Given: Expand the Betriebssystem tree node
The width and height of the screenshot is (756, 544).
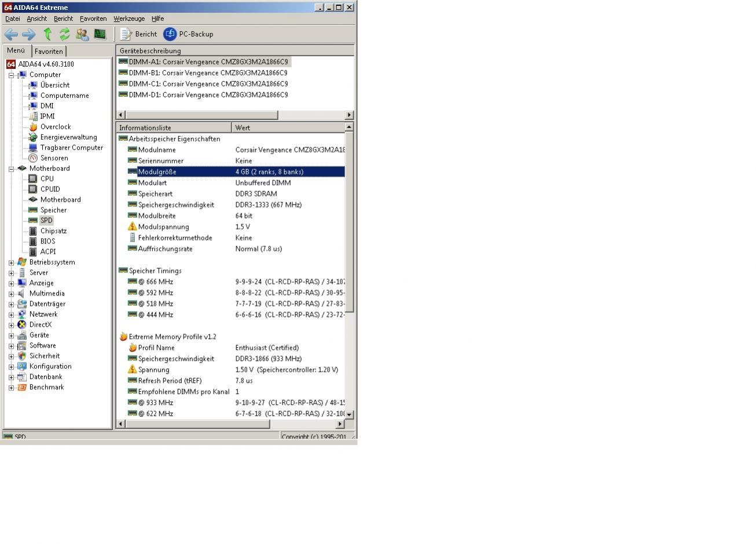Looking at the screenshot, I should (11, 262).
